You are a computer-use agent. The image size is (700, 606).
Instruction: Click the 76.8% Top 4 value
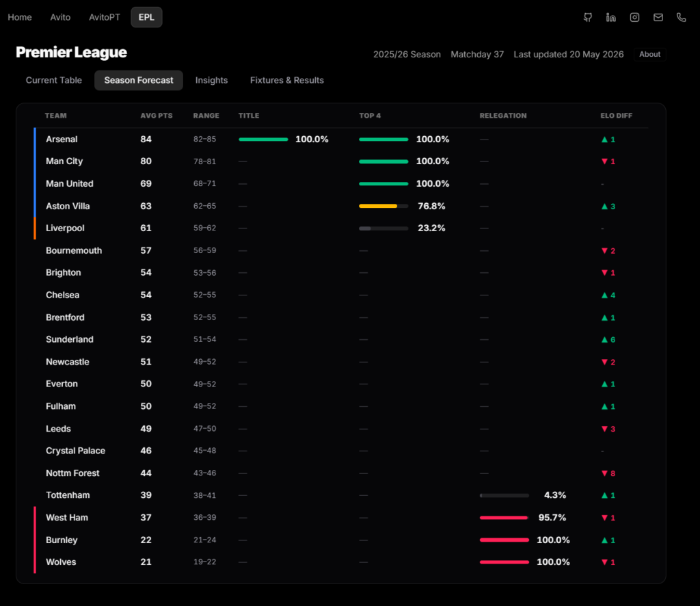[431, 207]
